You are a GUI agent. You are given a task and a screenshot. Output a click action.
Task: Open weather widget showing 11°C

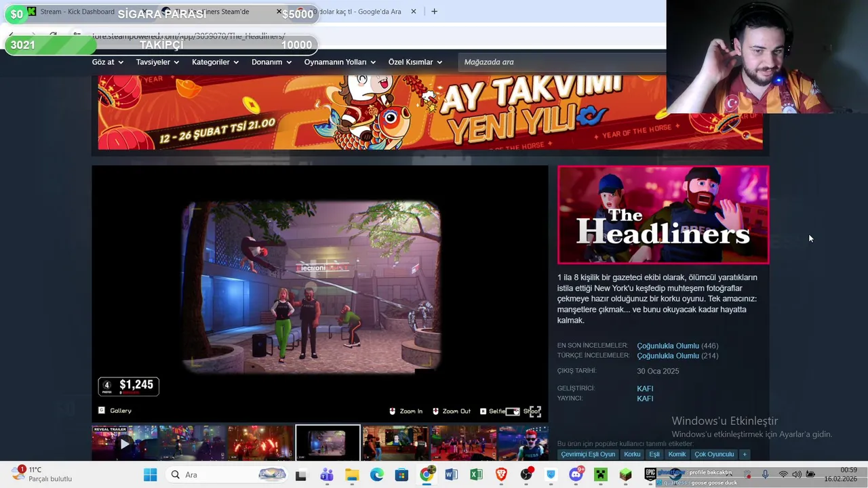tap(42, 474)
